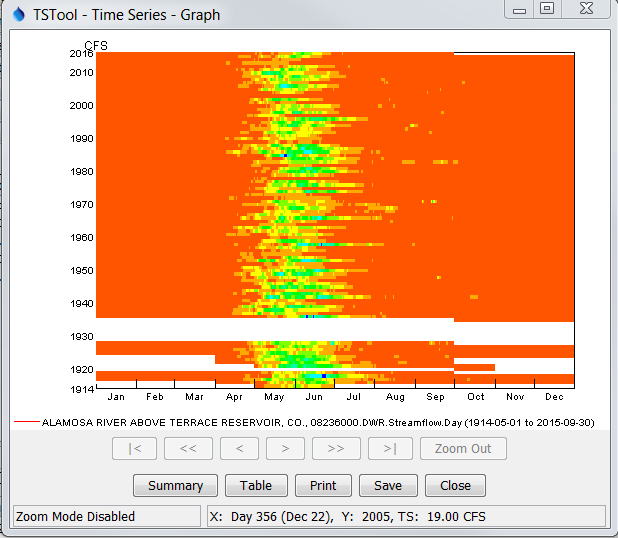618x538 pixels.
Task: Open the Table view
Action: point(256,486)
